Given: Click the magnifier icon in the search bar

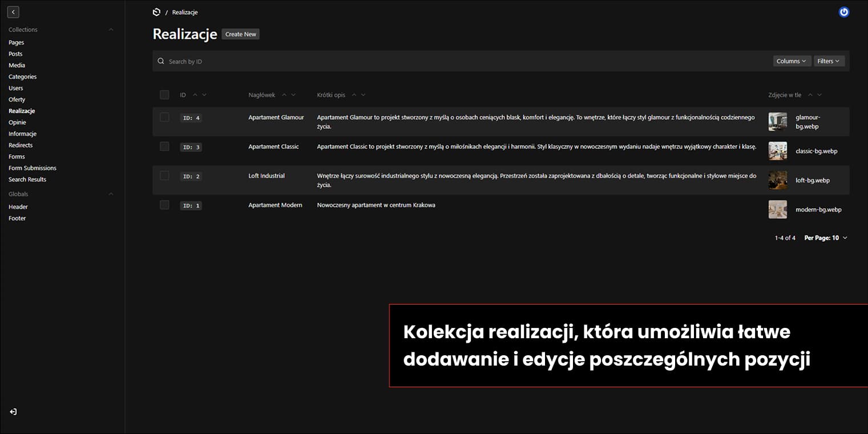Looking at the screenshot, I should tap(160, 60).
